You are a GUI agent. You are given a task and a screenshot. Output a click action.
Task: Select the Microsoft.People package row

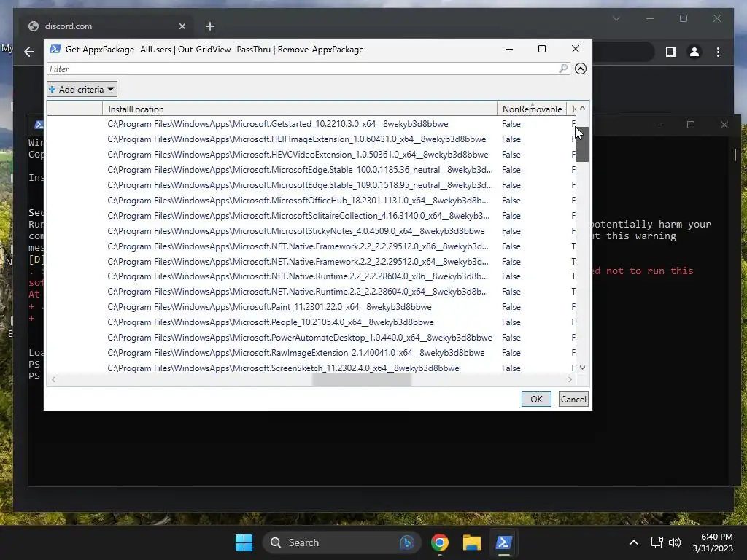point(311,322)
